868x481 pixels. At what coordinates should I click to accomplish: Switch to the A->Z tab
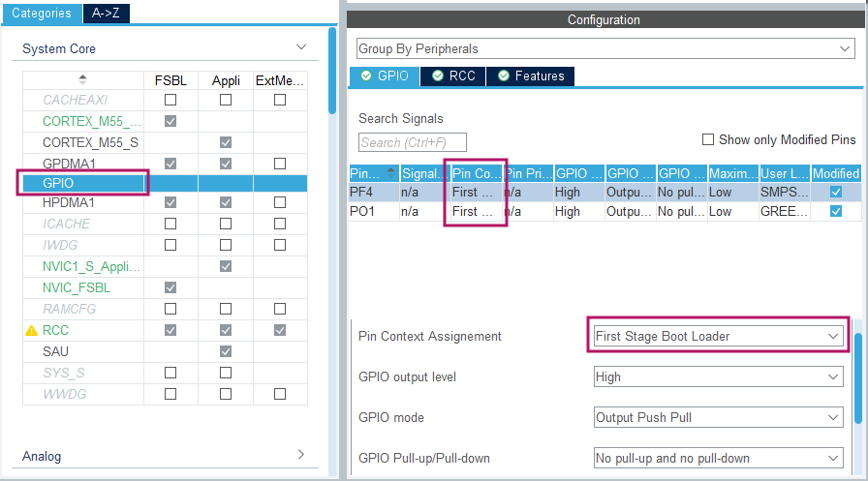coord(106,13)
